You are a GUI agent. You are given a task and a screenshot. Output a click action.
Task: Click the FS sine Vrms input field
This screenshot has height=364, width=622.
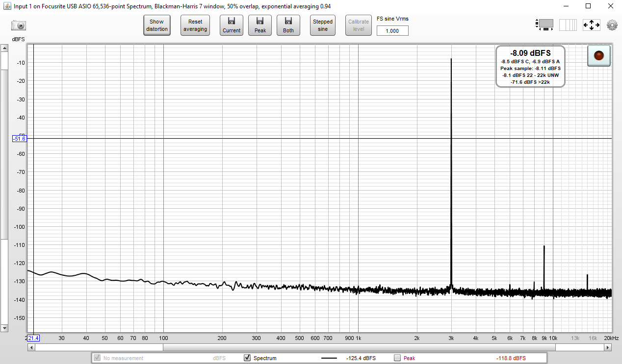(x=392, y=30)
